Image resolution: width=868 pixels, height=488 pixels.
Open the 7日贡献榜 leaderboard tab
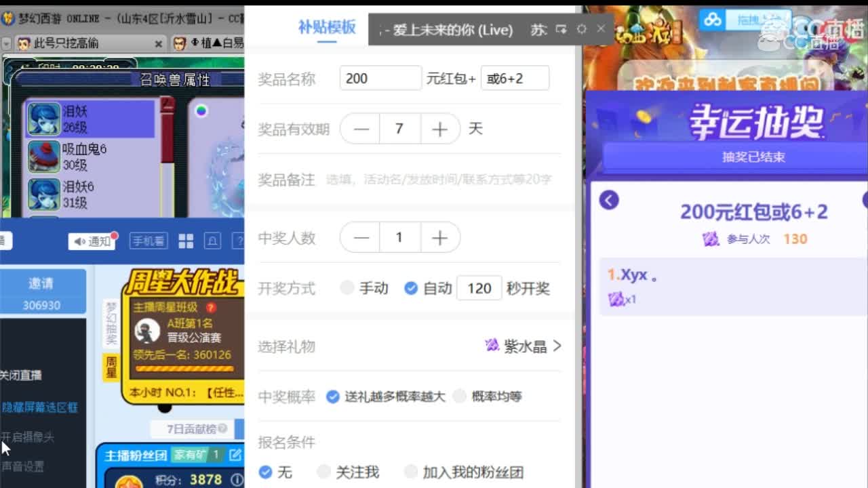point(192,429)
